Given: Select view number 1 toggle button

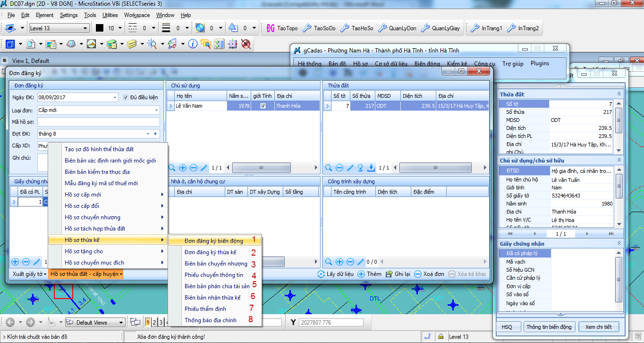Looking at the screenshot, I should (x=148, y=323).
